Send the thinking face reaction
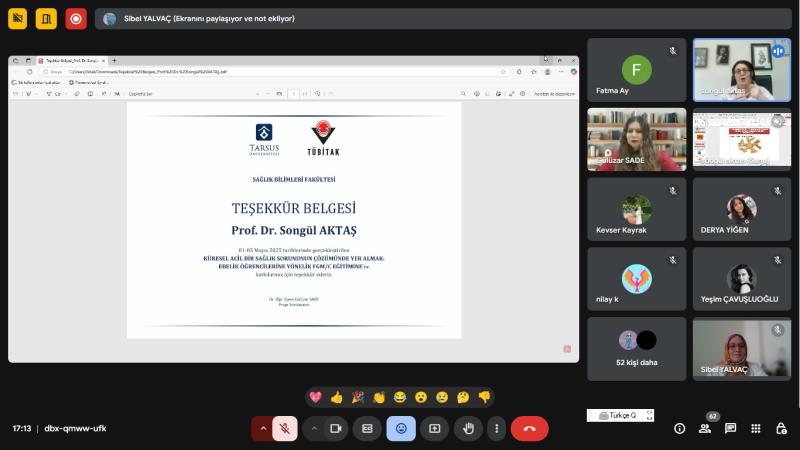The height and width of the screenshot is (450, 800). point(463,397)
